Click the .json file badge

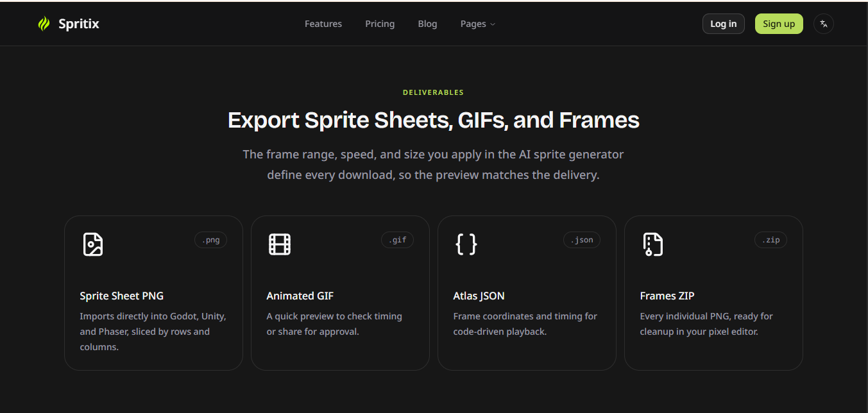(x=582, y=240)
